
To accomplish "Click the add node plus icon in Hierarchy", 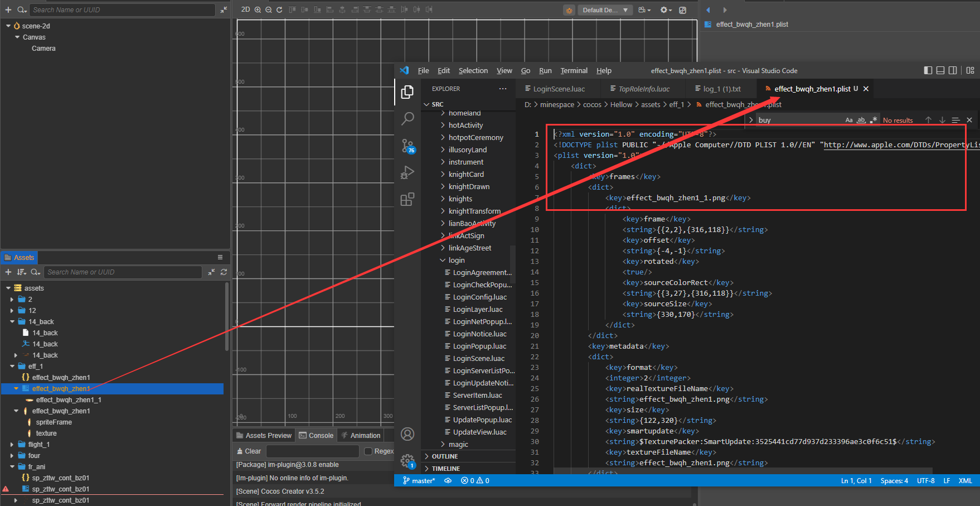I will click(x=8, y=9).
